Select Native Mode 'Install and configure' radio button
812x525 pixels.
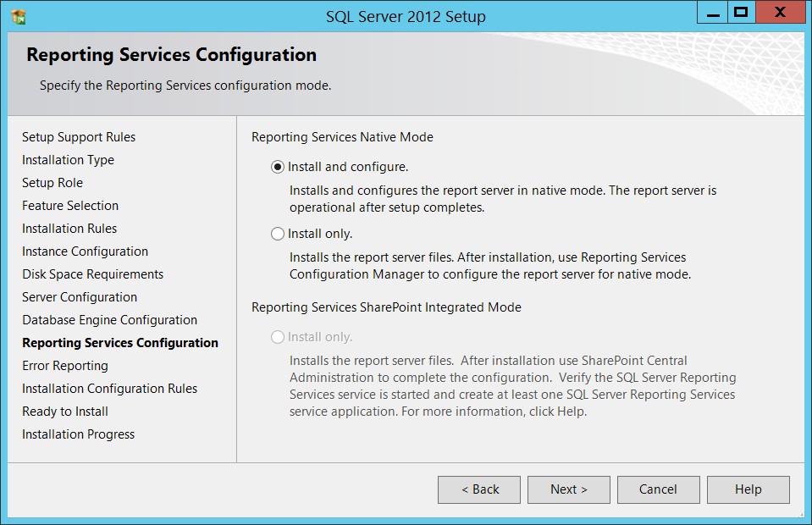(x=278, y=167)
